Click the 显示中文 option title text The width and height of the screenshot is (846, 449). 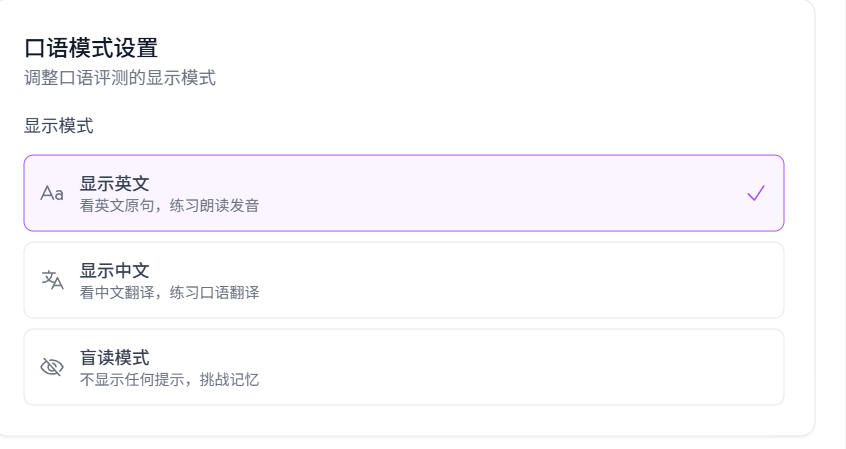click(x=115, y=270)
